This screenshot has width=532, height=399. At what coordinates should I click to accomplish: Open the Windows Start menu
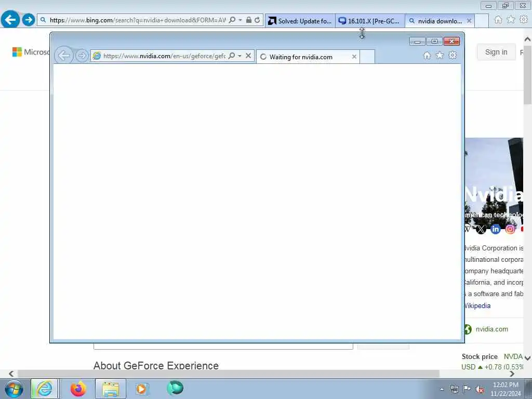(14, 389)
